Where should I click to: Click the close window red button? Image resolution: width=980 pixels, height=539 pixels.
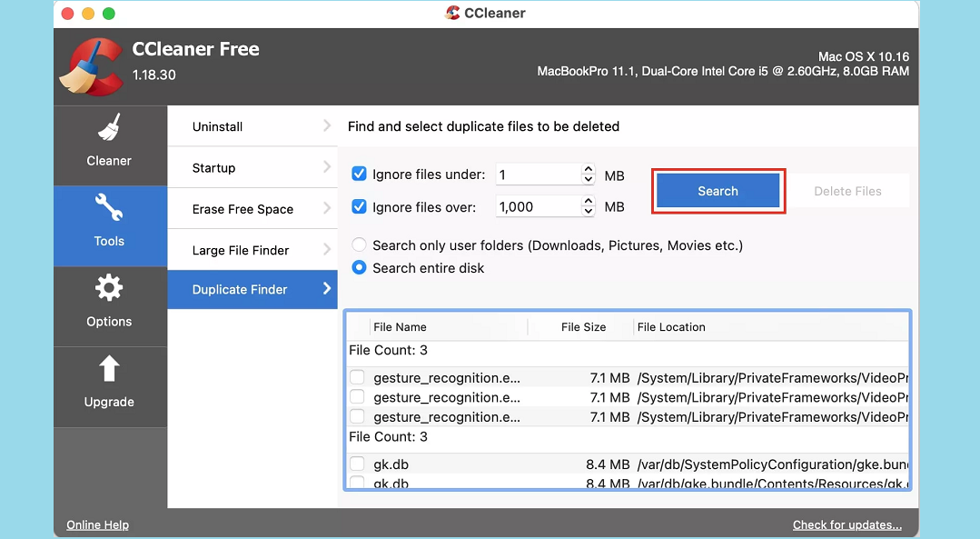68,13
